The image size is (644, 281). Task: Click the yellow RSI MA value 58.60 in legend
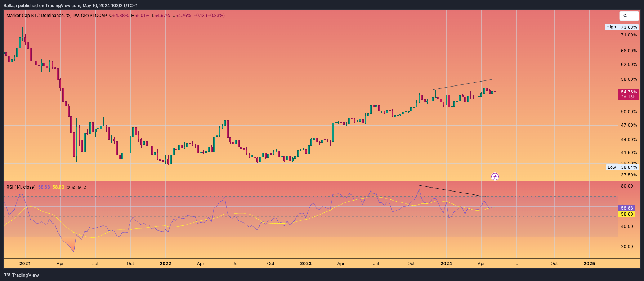[58, 187]
